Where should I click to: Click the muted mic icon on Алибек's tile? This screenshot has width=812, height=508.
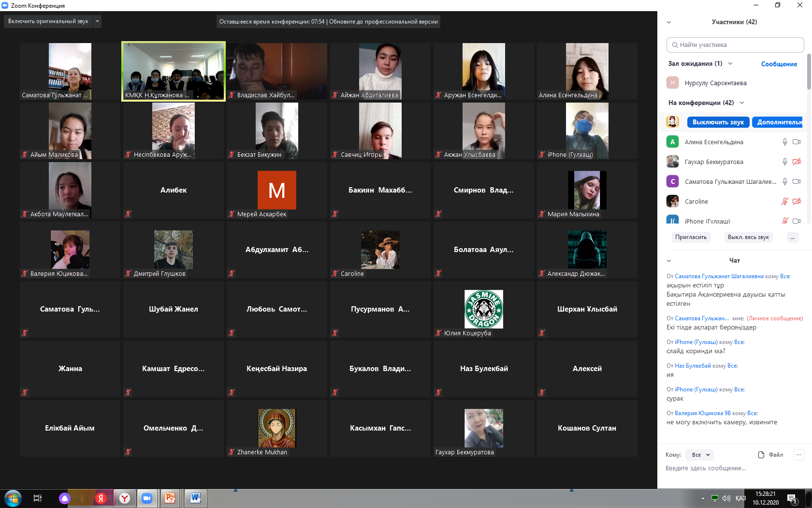pyautogui.click(x=128, y=214)
